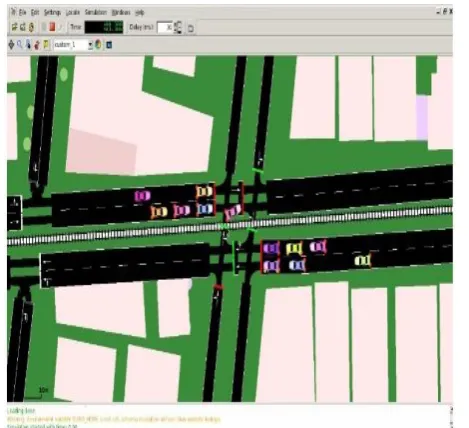The width and height of the screenshot is (469, 428).
Task: Click the blue figure icon beside magnifier
Action: pos(28,44)
